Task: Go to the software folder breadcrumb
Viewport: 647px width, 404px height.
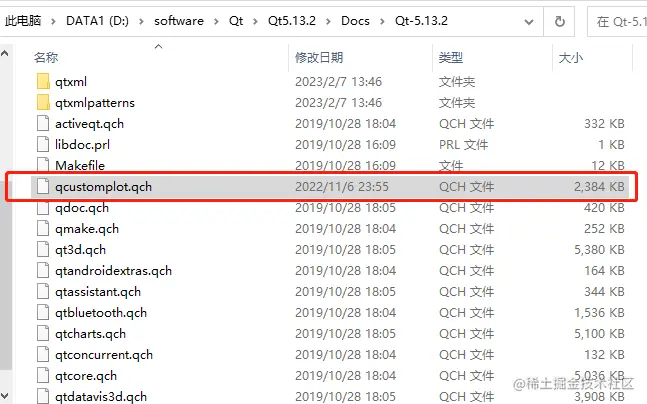Action: (x=179, y=21)
